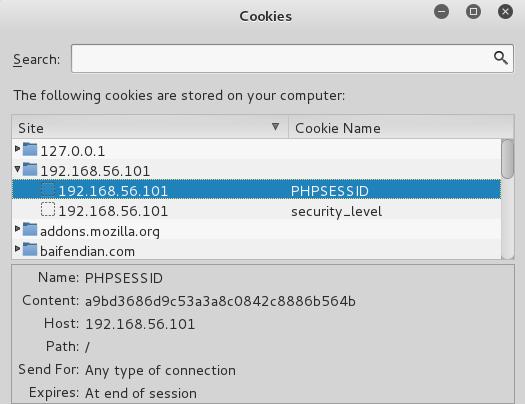The image size is (525, 404).
Task: Click the security_level cookie dotted icon
Action: 48,210
